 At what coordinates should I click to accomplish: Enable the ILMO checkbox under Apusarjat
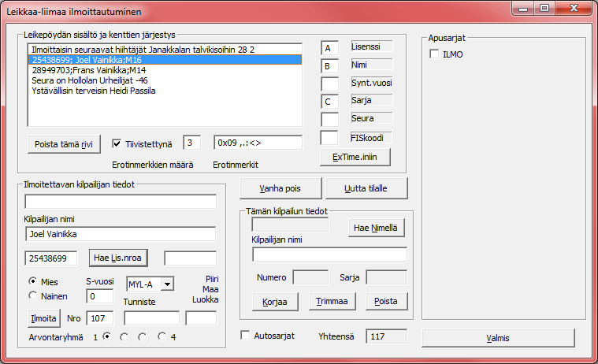[434, 54]
